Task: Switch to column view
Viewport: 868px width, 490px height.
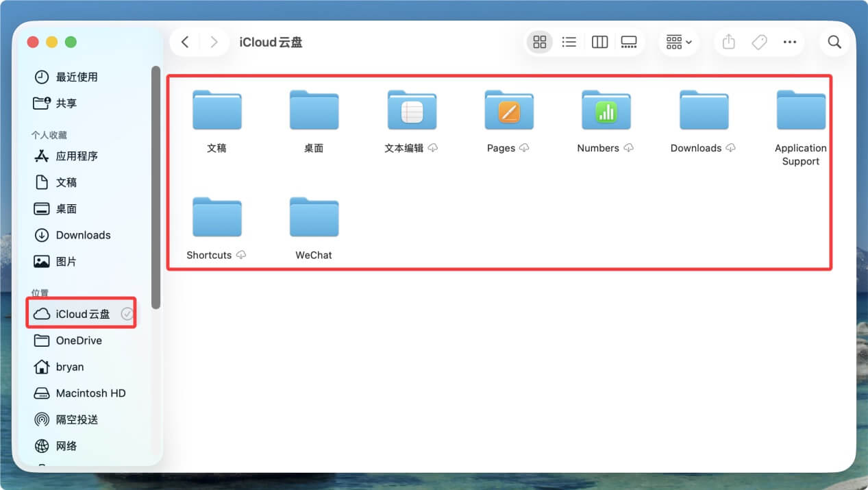Action: coord(599,42)
